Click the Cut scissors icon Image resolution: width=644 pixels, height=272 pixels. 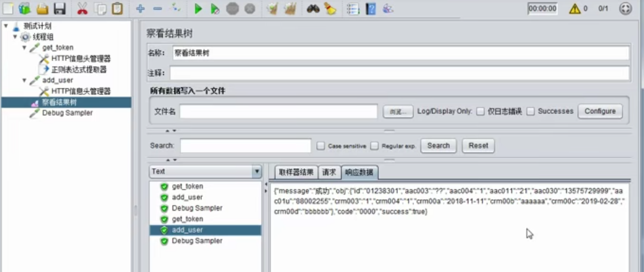tap(82, 8)
